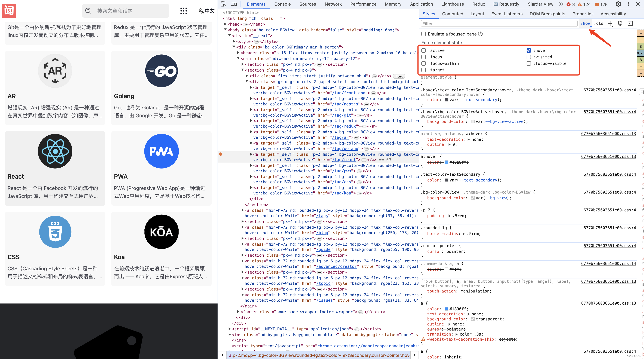
Task: Open the Computed styles tab
Action: click(453, 14)
